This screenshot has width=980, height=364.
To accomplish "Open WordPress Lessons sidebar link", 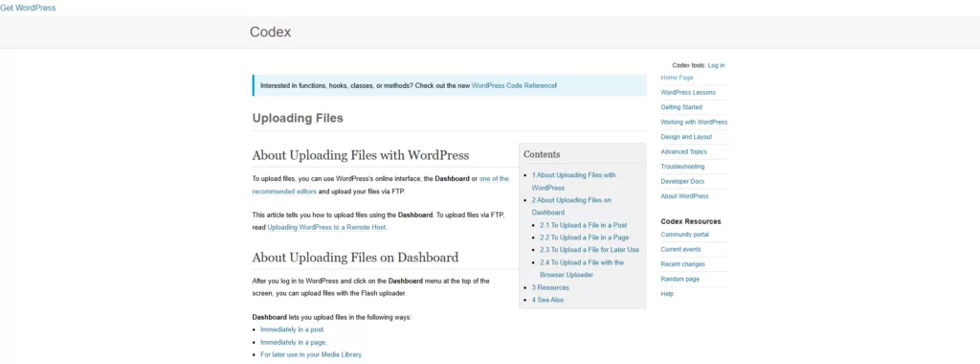I will [x=688, y=93].
